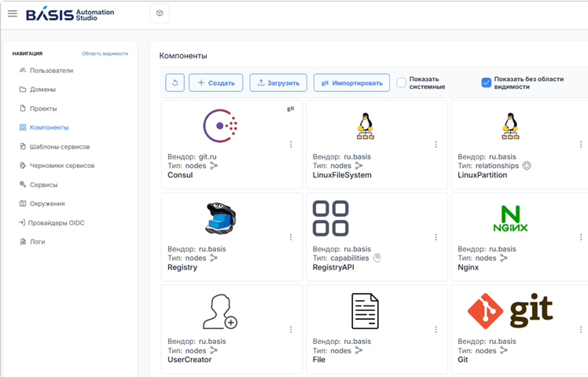Click the Создать button
Screen dimensions: 588x377
[215, 82]
